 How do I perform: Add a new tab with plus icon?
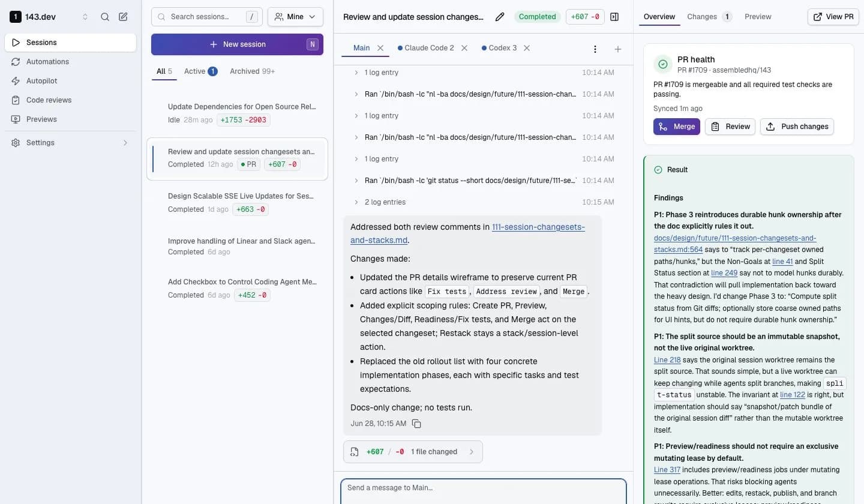[618, 49]
